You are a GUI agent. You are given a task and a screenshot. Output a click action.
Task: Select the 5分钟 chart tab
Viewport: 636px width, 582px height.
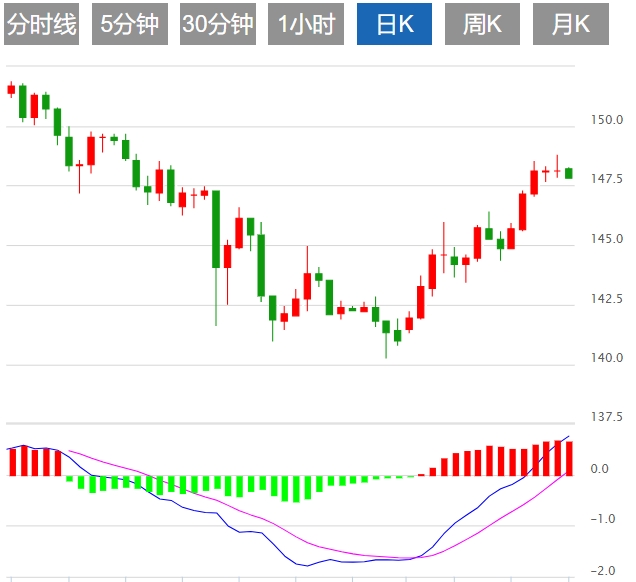[130, 25]
